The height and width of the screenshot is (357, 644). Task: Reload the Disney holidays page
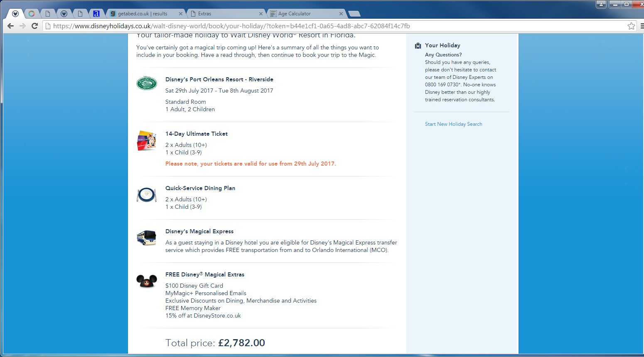(35, 26)
